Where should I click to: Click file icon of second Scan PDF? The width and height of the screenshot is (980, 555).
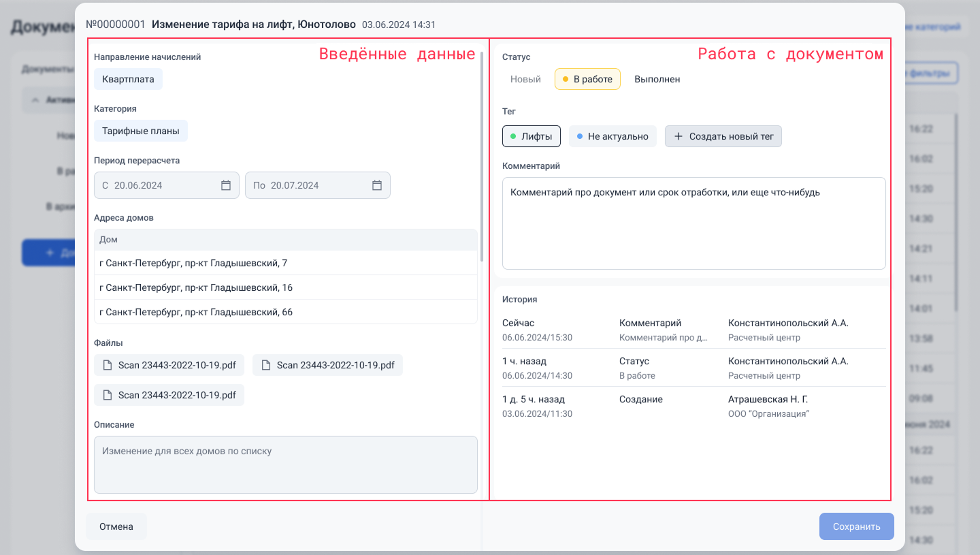[266, 365]
